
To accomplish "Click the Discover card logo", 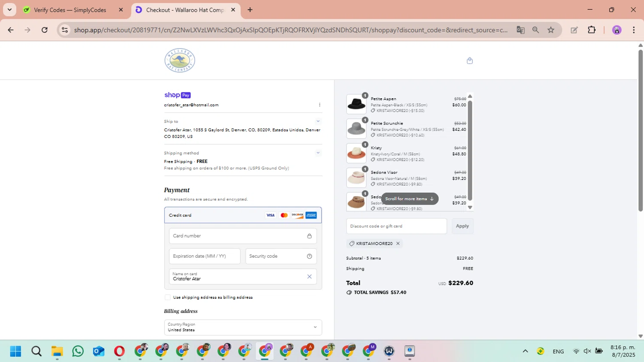I will 298,215.
